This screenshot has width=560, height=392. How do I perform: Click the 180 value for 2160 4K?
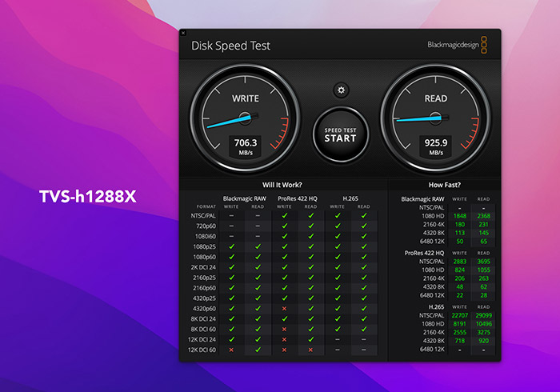tap(460, 225)
